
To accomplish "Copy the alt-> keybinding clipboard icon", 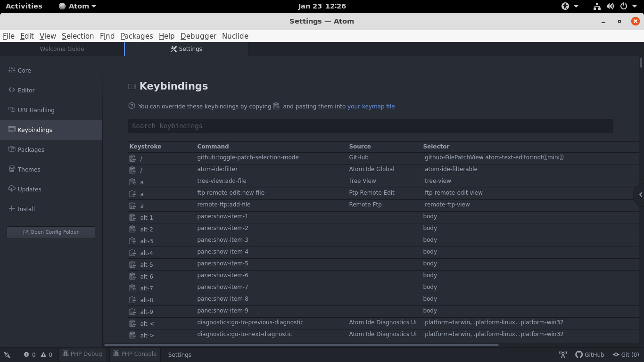I will [133, 335].
